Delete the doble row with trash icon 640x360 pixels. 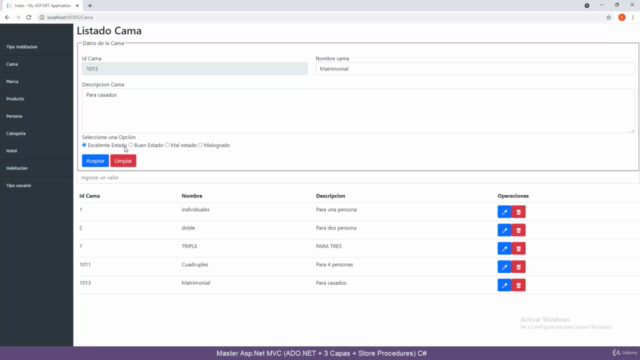[519, 230]
